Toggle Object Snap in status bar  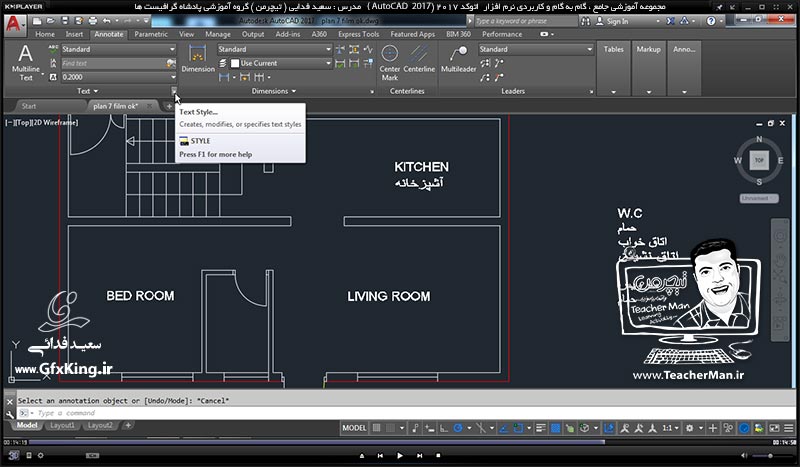tap(518, 428)
